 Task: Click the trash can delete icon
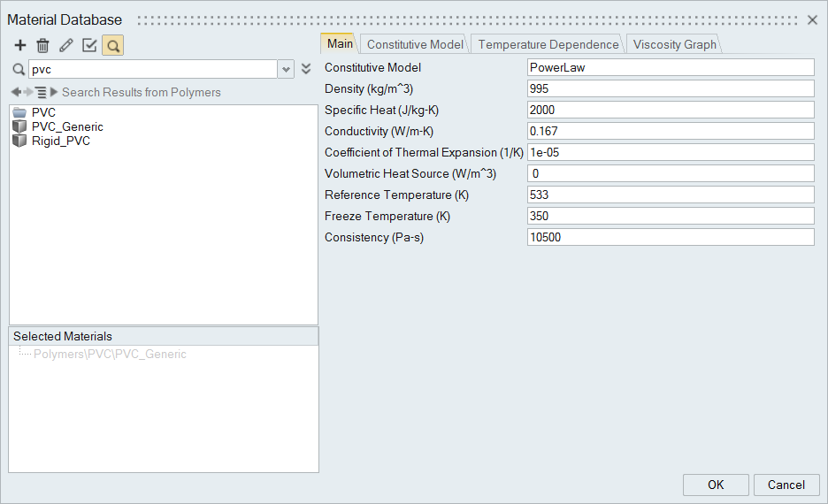42,45
